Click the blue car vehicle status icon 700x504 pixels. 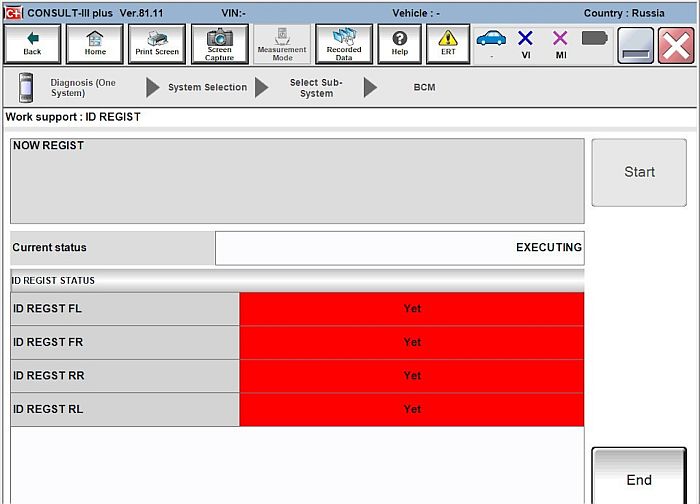click(491, 39)
